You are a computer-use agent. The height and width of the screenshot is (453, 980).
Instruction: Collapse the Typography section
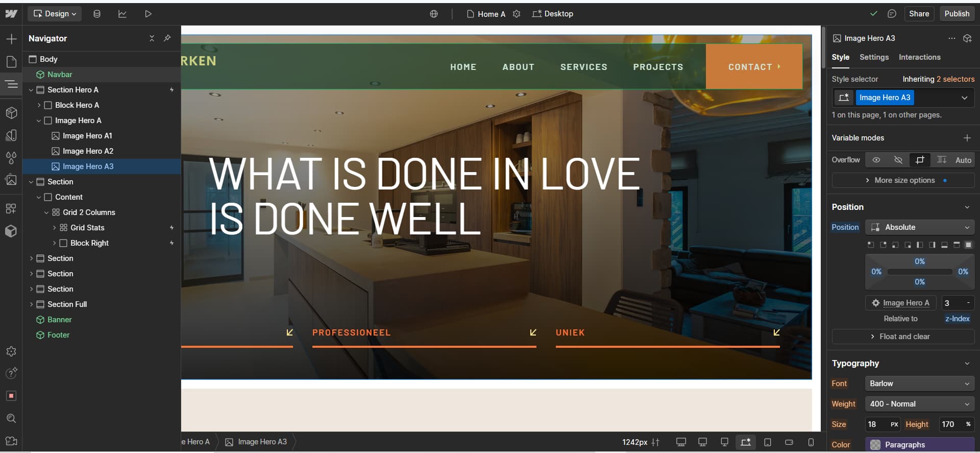coord(967,364)
